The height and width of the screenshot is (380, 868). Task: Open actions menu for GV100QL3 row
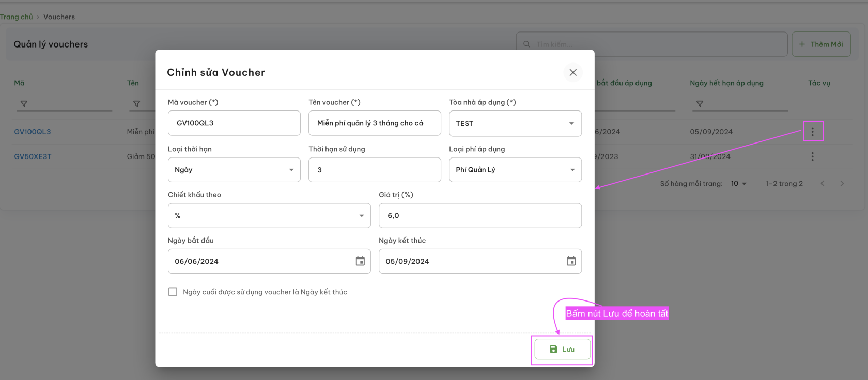click(x=812, y=132)
